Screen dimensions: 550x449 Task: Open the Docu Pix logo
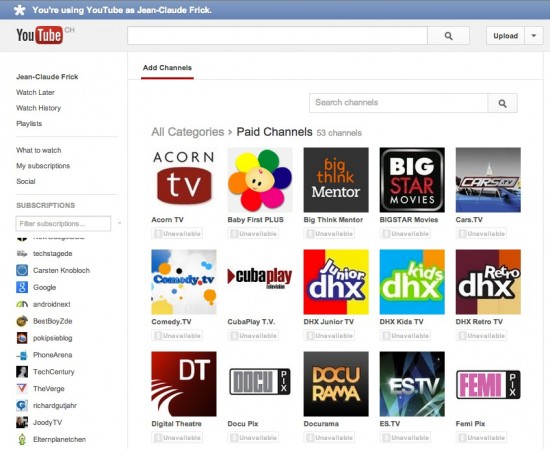(x=260, y=382)
